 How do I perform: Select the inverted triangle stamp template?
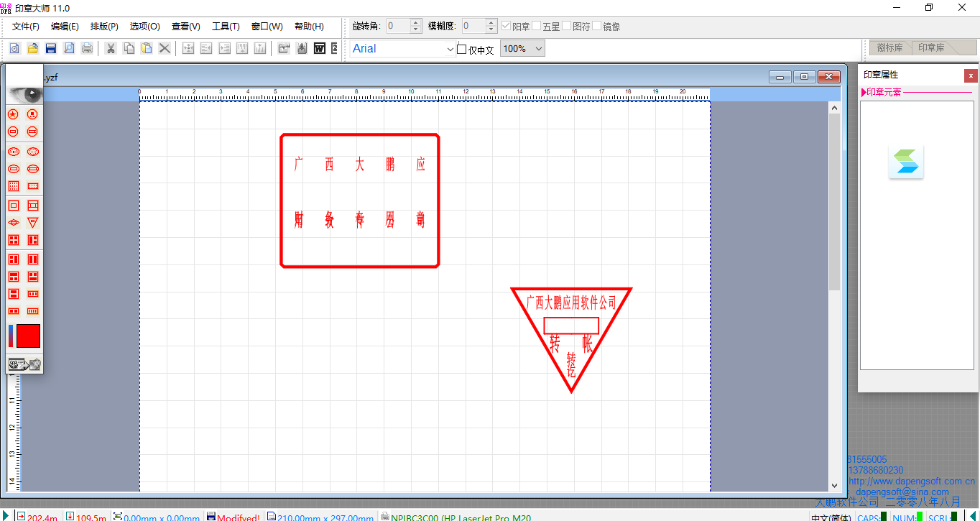tap(32, 223)
